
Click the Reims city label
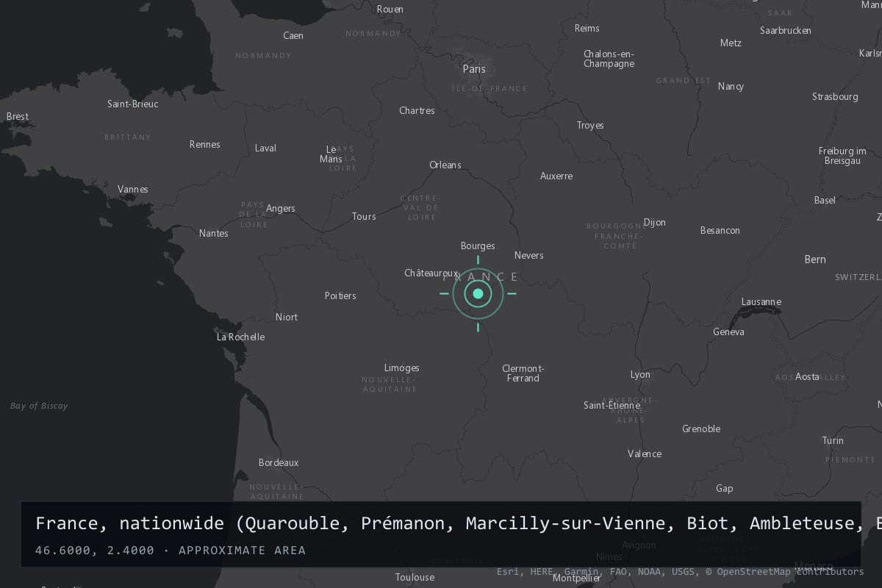pyautogui.click(x=587, y=28)
